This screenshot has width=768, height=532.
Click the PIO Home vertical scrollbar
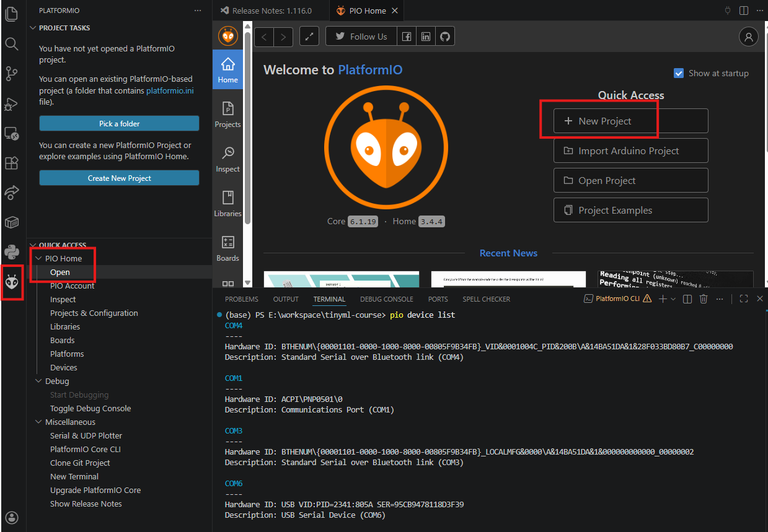click(248, 127)
